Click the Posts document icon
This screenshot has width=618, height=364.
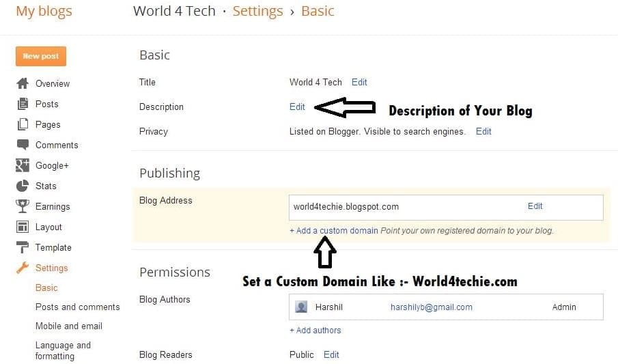23,104
